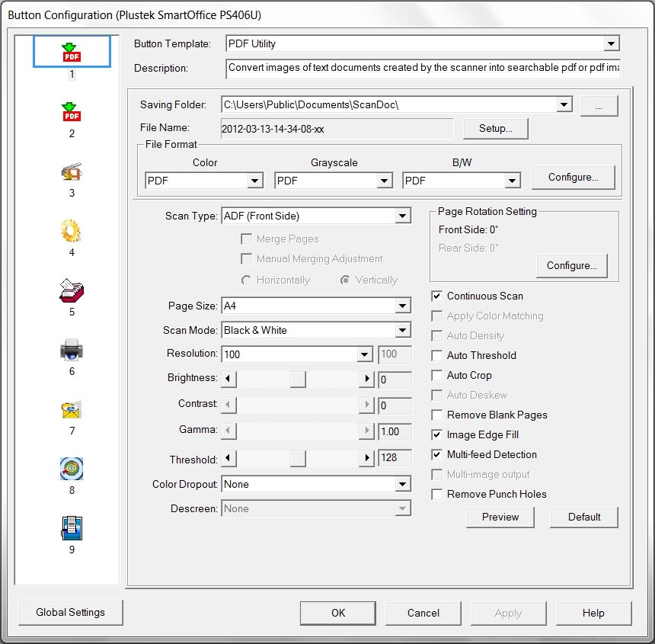Click the Default button
This screenshot has height=644, width=655.
(x=584, y=517)
